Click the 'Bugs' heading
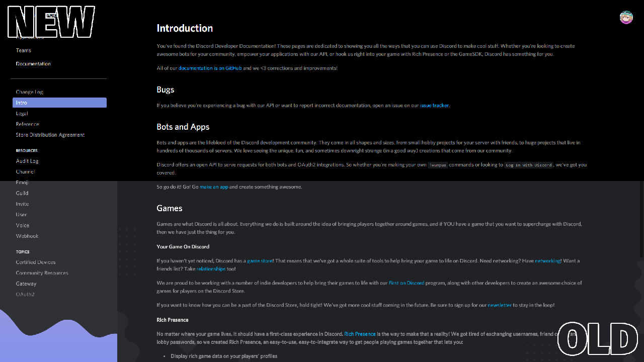This screenshot has height=362, width=644. [x=166, y=89]
